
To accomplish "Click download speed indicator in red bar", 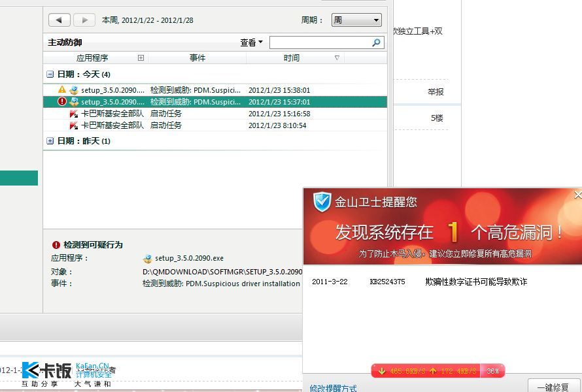I will coord(402,371).
